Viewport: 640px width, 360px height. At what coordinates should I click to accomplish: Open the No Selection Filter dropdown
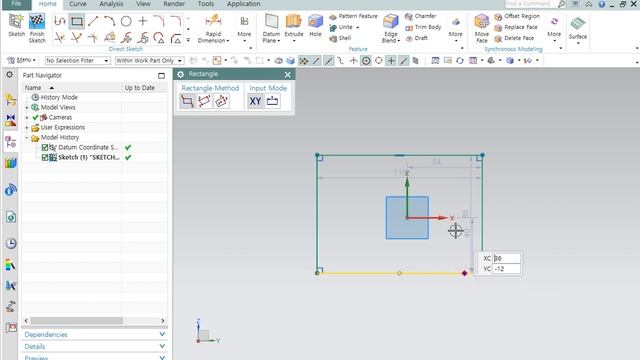pyautogui.click(x=78, y=60)
